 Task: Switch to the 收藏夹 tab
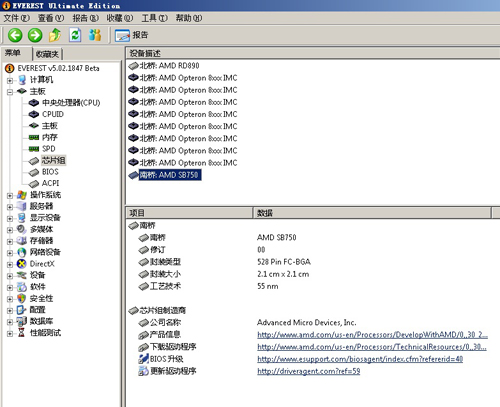47,54
